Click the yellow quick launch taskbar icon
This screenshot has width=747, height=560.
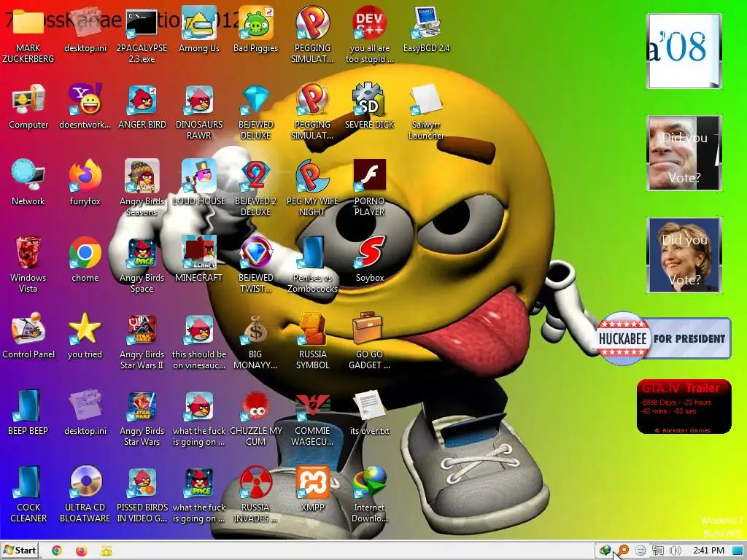click(107, 551)
